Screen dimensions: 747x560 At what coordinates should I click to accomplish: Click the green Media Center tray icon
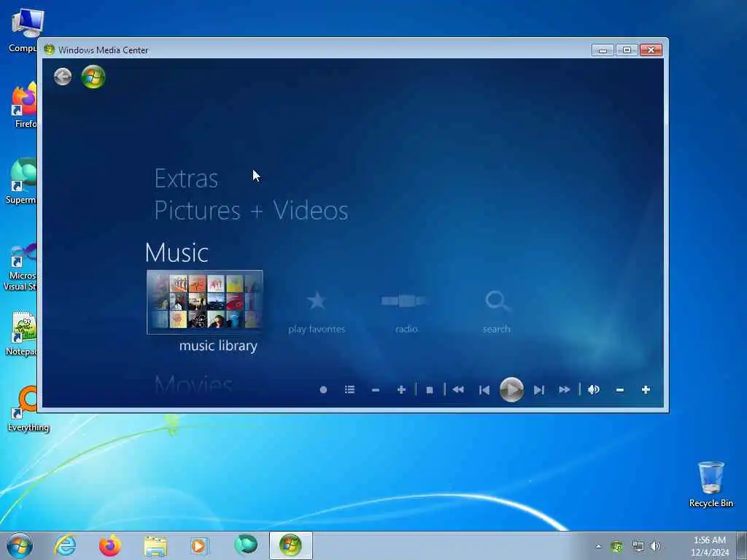click(x=616, y=547)
